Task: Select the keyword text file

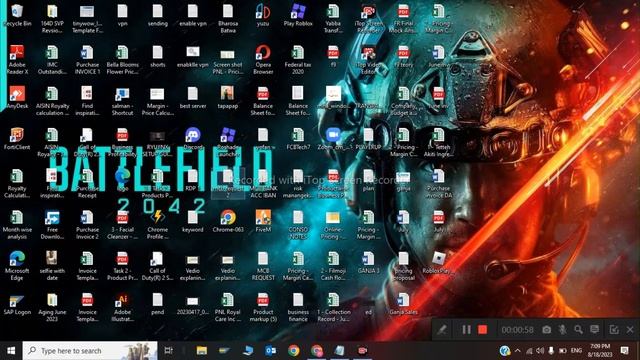Action: click(193, 221)
